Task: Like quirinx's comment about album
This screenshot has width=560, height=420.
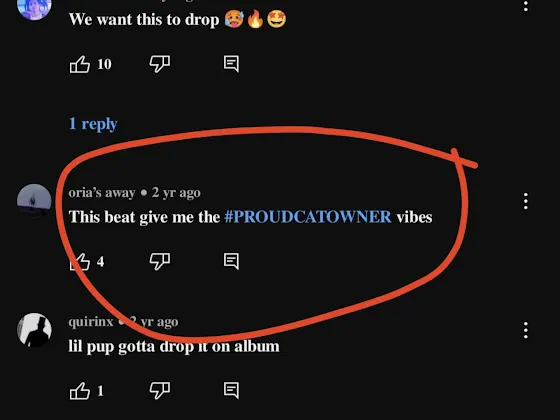Action: [x=80, y=391]
